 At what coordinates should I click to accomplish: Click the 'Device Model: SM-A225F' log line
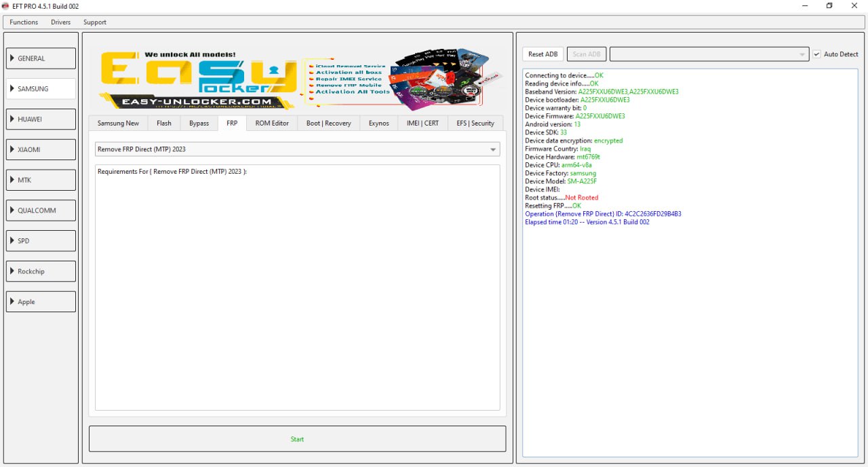point(561,181)
